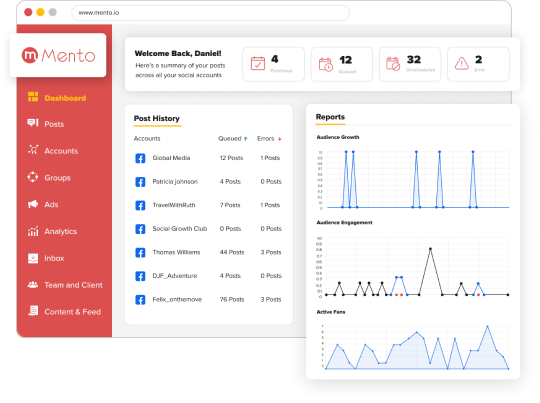
Task: Click Global Media Facebook icon
Action: click(140, 158)
